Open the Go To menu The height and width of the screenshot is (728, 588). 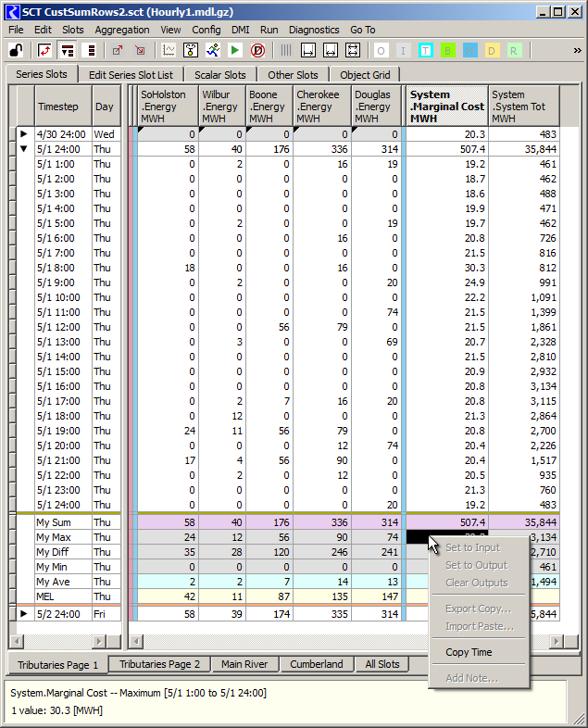pyautogui.click(x=362, y=30)
